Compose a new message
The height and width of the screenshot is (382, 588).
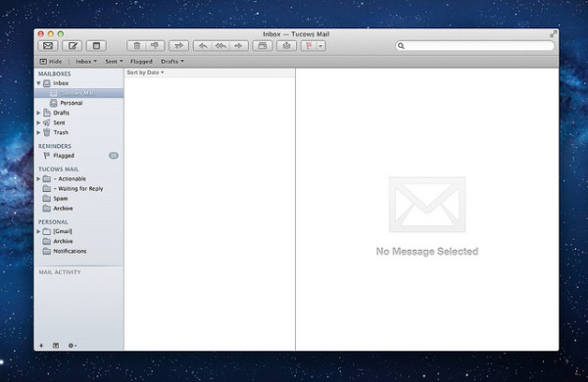73,46
